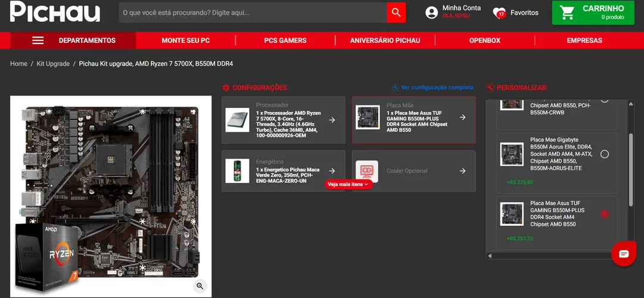Click the Energético can thumbnail
The height and width of the screenshot is (298, 644).
click(237, 171)
